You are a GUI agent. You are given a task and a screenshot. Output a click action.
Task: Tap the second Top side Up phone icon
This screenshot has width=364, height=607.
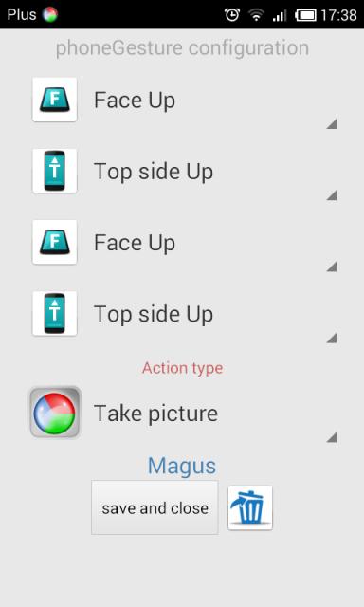point(55,313)
